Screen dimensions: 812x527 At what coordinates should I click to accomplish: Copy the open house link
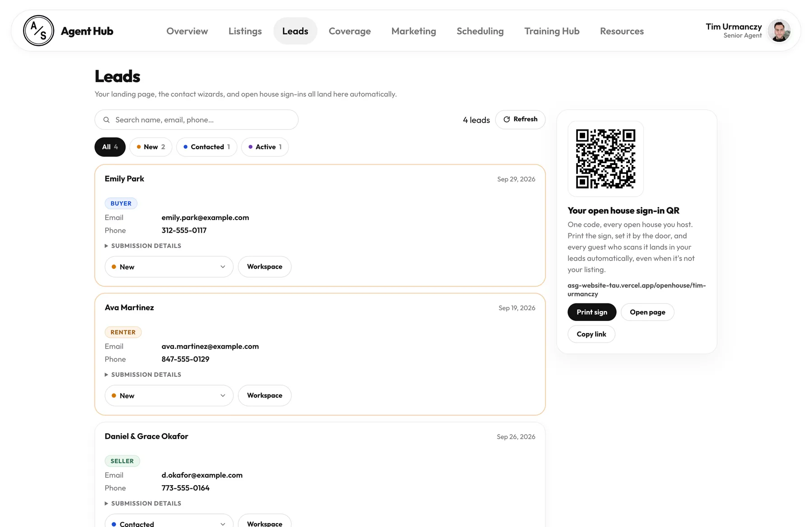point(591,334)
